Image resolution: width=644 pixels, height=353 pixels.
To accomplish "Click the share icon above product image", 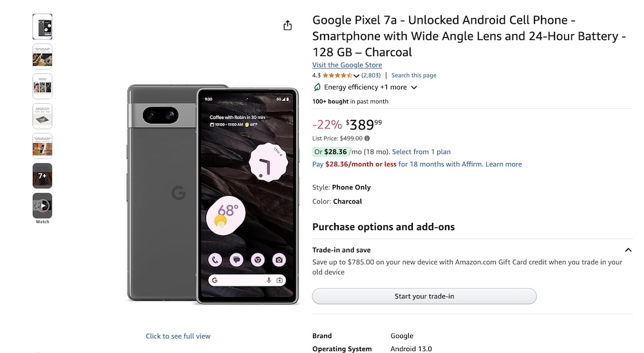I will pos(287,26).
